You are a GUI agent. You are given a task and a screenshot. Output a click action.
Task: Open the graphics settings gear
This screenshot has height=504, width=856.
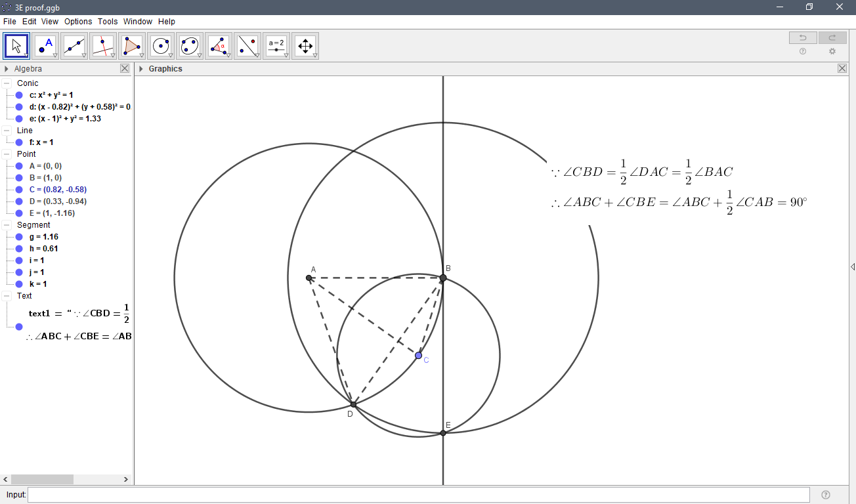coord(832,51)
